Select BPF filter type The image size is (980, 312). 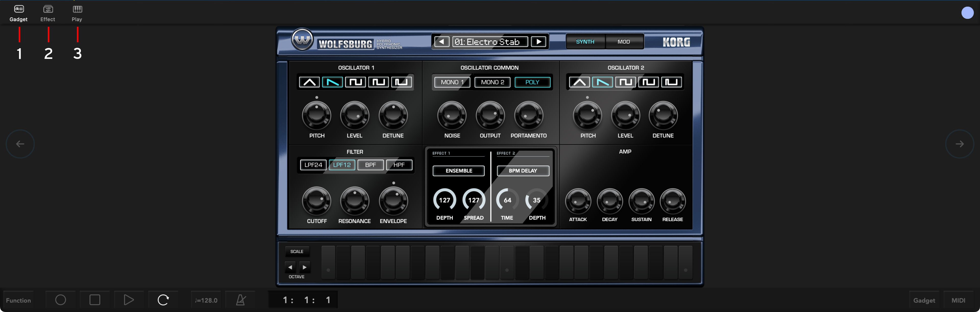[371, 165]
